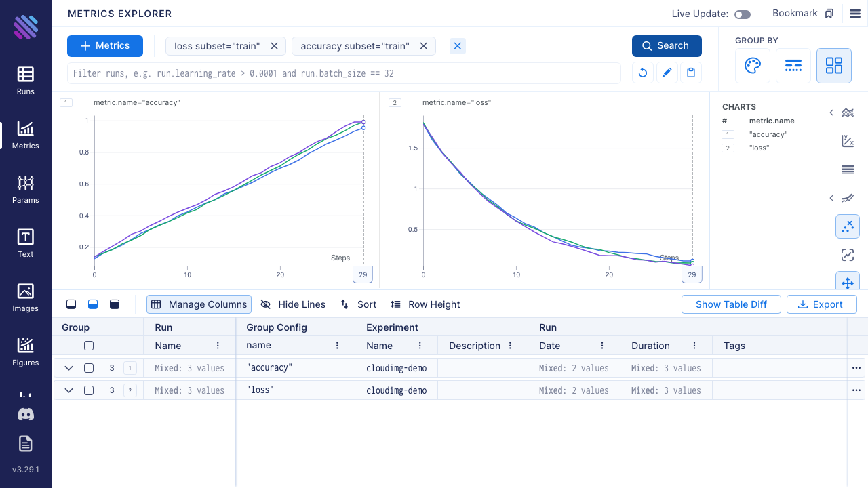Open the Images explorer in sidebar

click(x=26, y=298)
